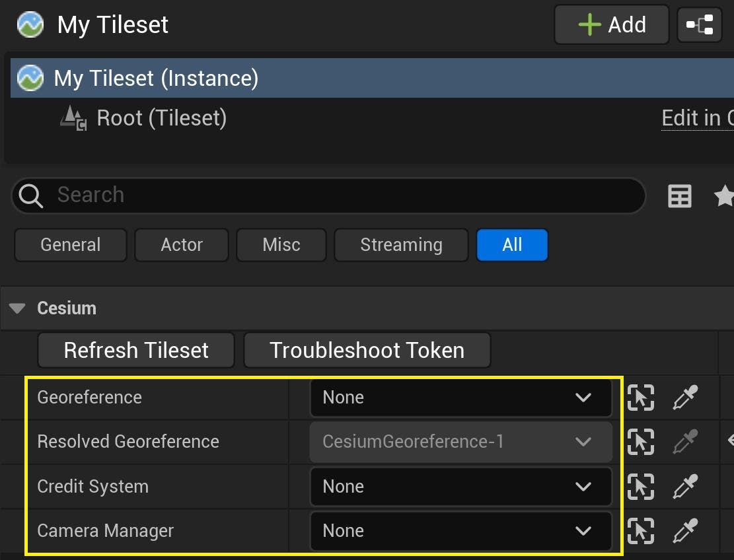Select the Root (Tileset) component row

coord(372,118)
